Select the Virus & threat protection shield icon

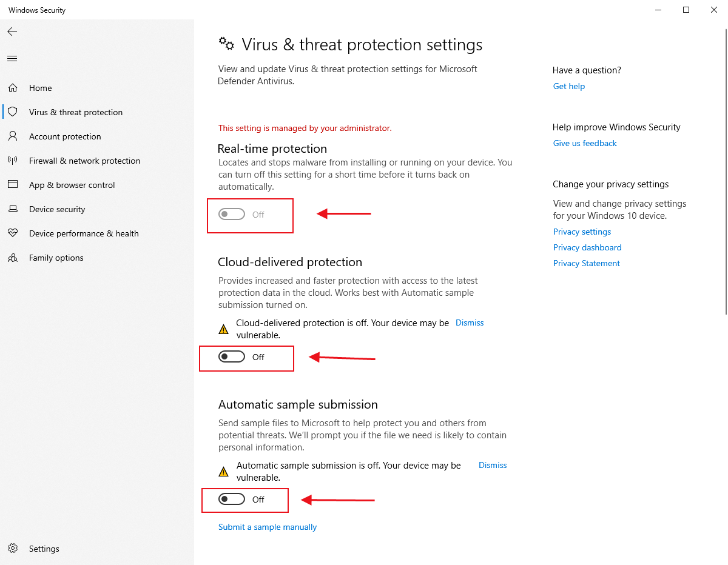pos(12,112)
